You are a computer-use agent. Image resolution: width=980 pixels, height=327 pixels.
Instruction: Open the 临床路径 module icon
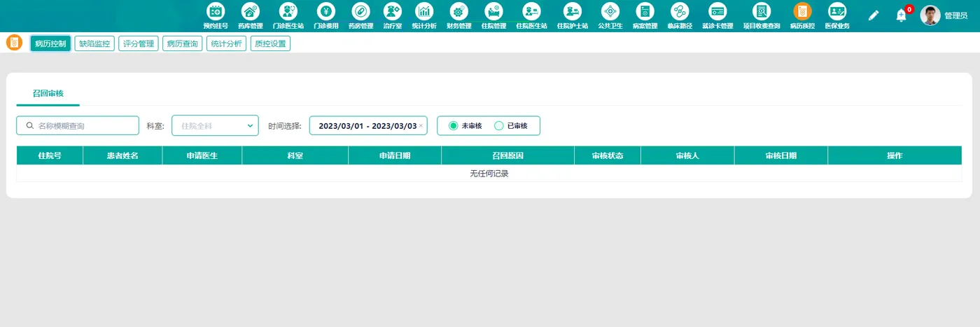tap(679, 11)
